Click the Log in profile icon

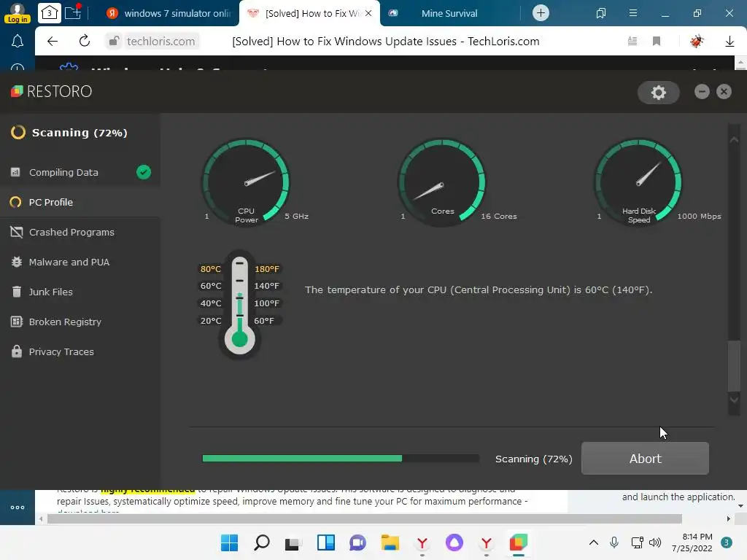tap(18, 13)
